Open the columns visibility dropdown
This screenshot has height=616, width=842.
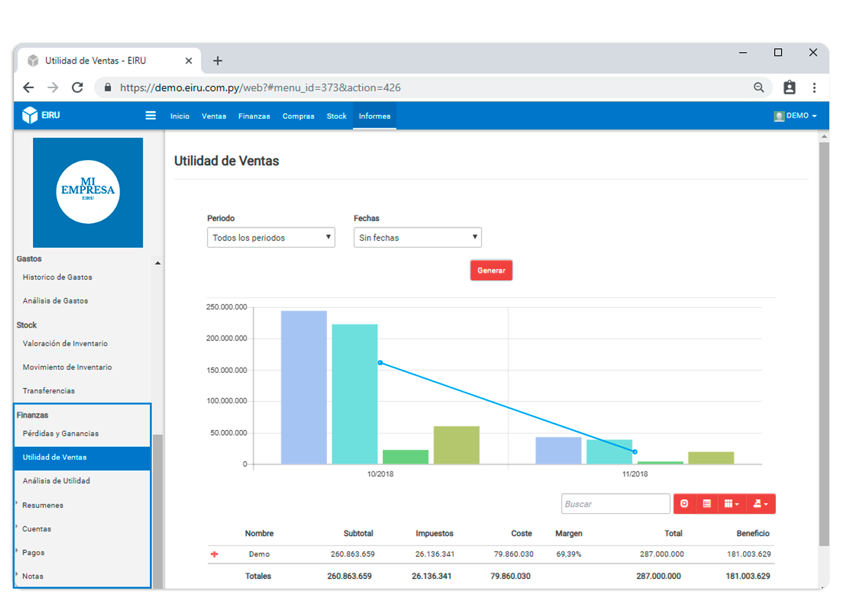click(732, 504)
